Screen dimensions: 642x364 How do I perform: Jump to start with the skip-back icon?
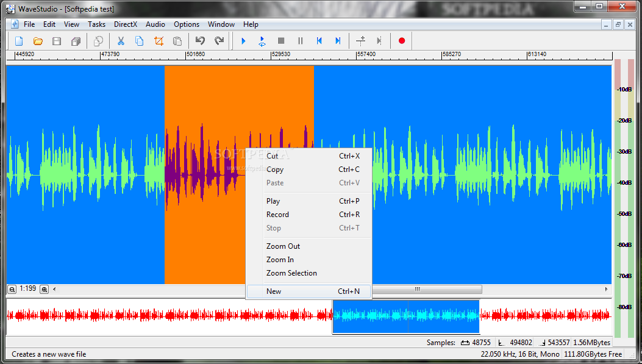click(x=319, y=41)
